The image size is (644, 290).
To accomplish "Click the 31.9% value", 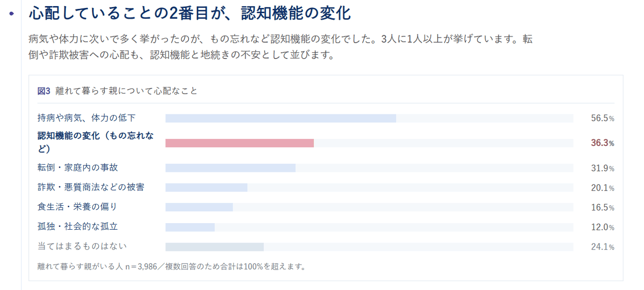I will tap(603, 168).
